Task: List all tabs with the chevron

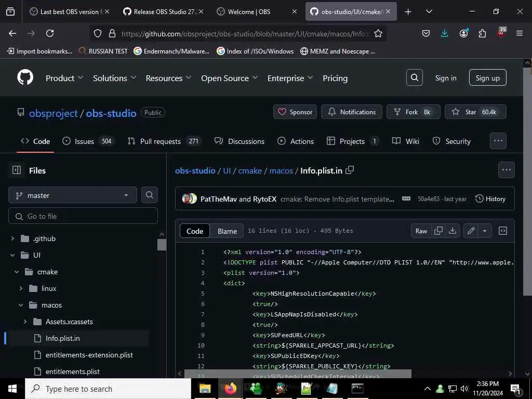Action: (429, 11)
